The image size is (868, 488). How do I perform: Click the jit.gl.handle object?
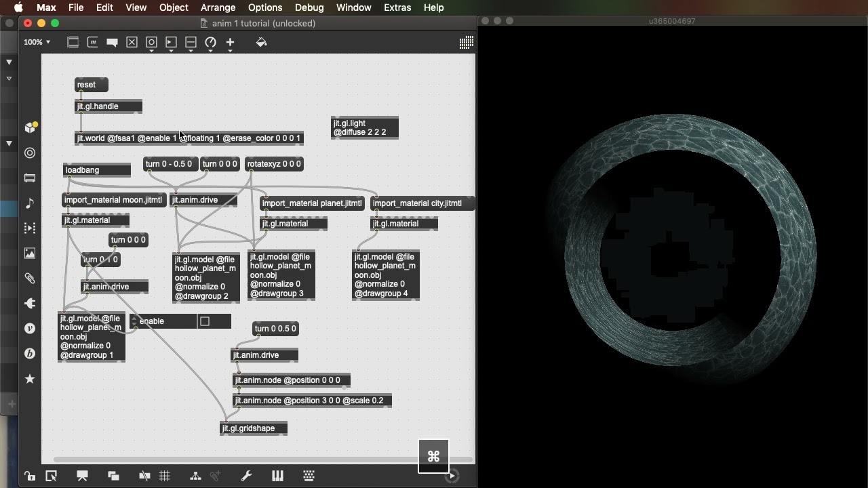point(108,106)
